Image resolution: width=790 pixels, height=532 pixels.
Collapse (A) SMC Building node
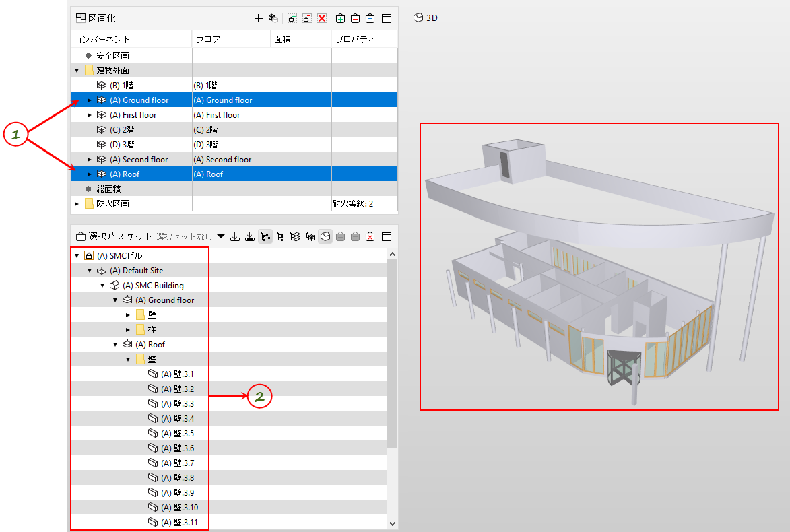[x=102, y=285]
